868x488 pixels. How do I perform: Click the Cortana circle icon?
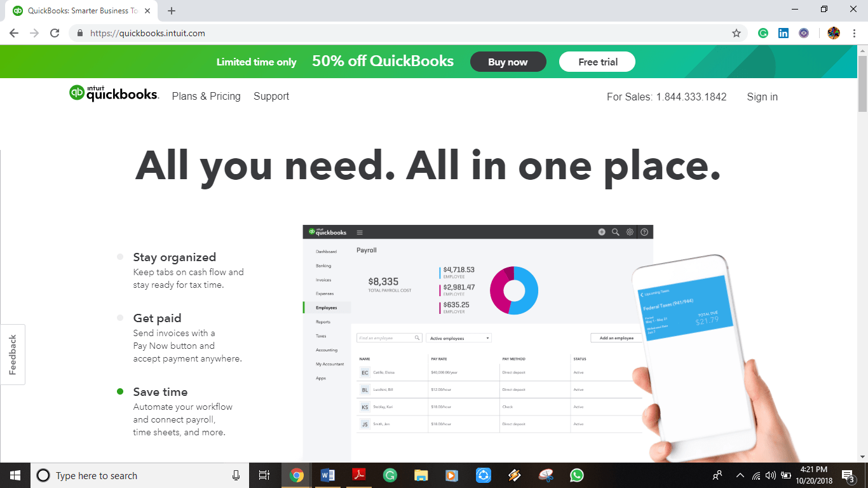pos(43,475)
